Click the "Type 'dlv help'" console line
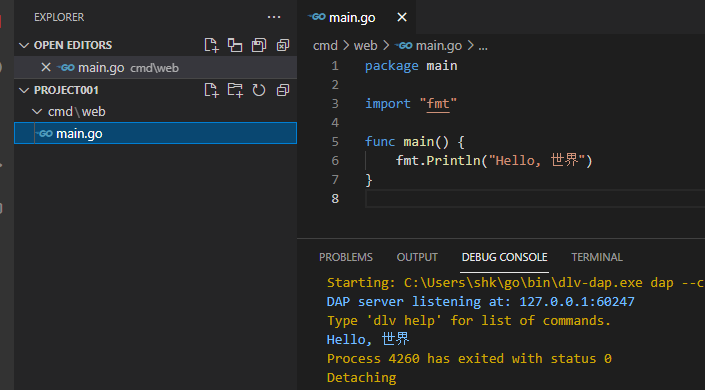This screenshot has width=705, height=390. tap(469, 320)
